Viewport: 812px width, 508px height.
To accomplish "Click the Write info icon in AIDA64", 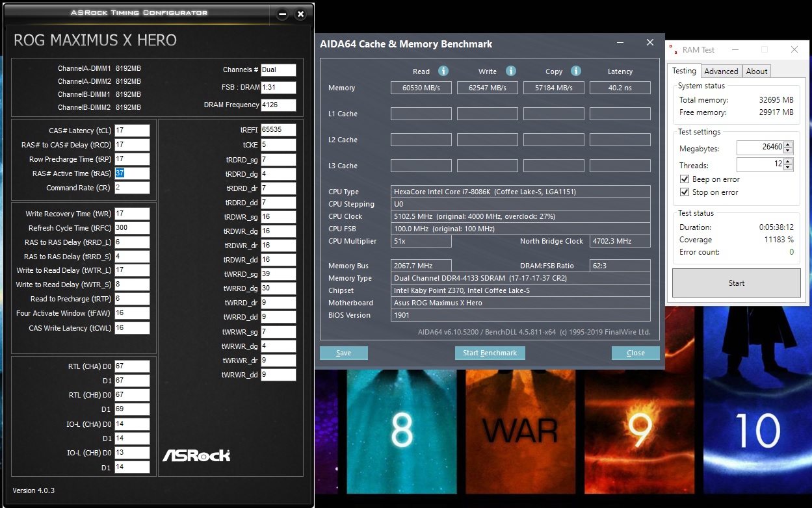I will click(511, 71).
